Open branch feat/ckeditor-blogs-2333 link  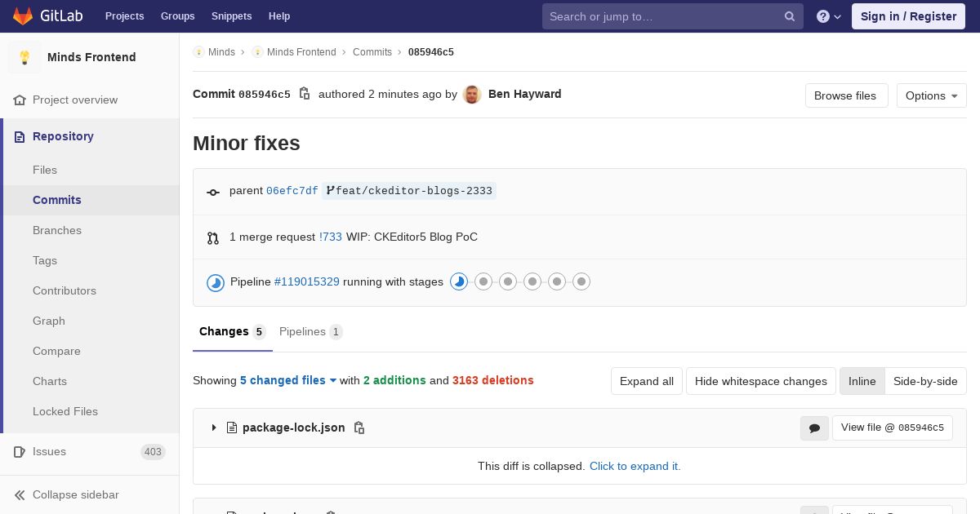click(409, 191)
